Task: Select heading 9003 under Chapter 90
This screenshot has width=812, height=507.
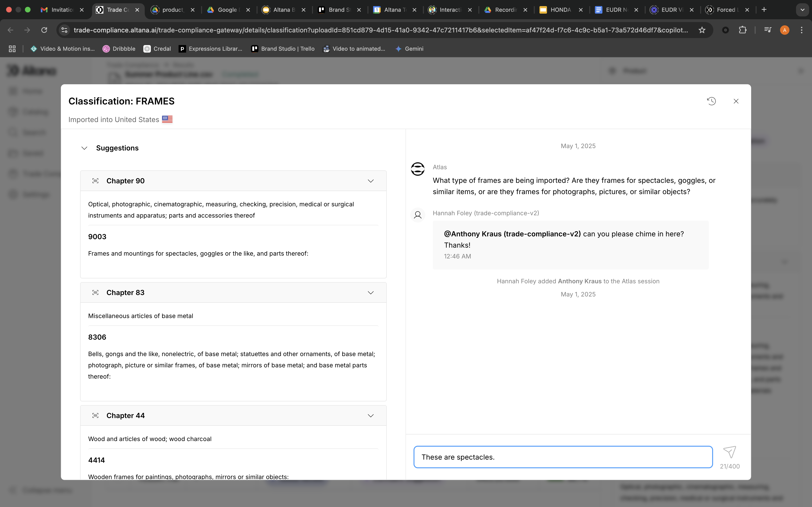Action: tap(97, 237)
